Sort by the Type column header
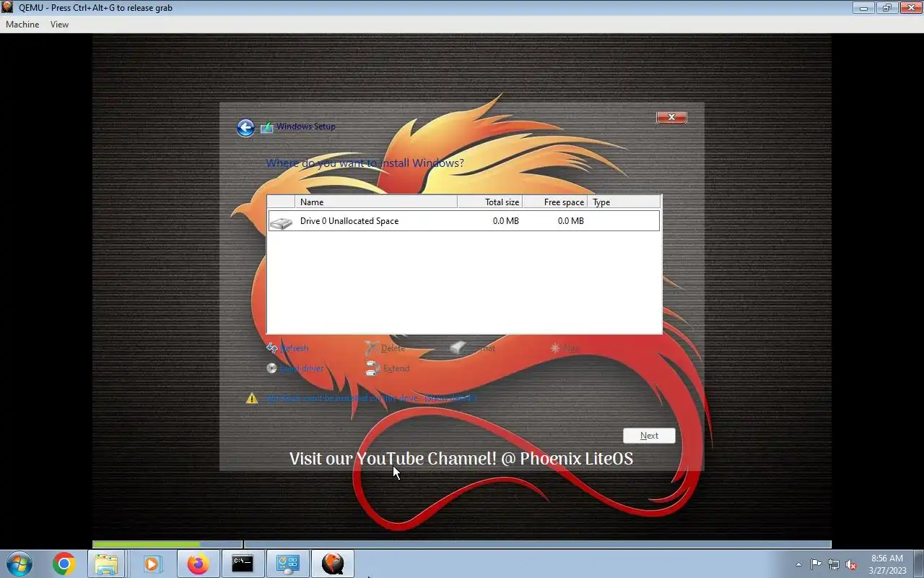This screenshot has height=578, width=924. [x=624, y=202]
